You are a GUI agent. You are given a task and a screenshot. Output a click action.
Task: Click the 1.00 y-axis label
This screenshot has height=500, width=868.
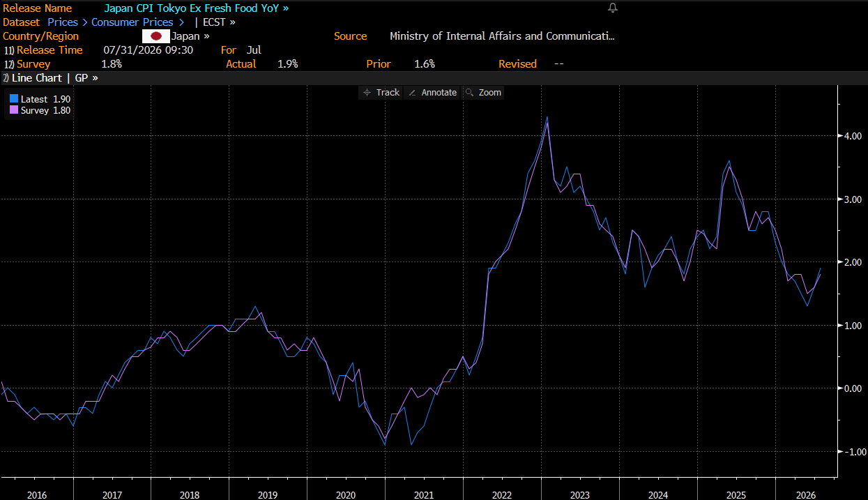coord(853,326)
